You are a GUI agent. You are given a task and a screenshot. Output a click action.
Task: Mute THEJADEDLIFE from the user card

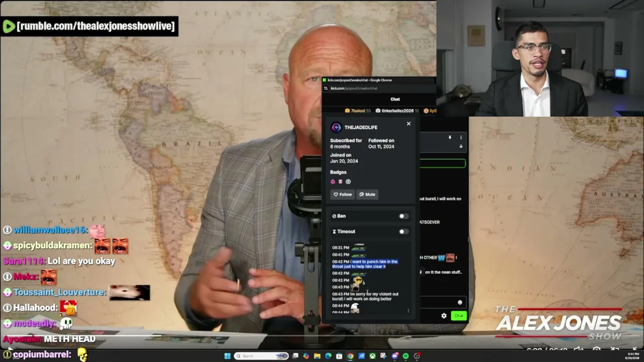(x=367, y=195)
